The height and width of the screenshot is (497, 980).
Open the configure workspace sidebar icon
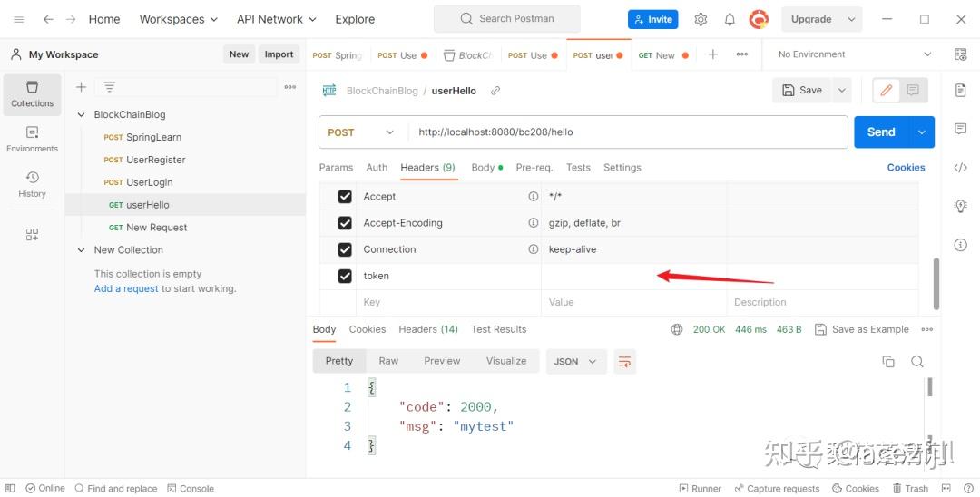33,234
